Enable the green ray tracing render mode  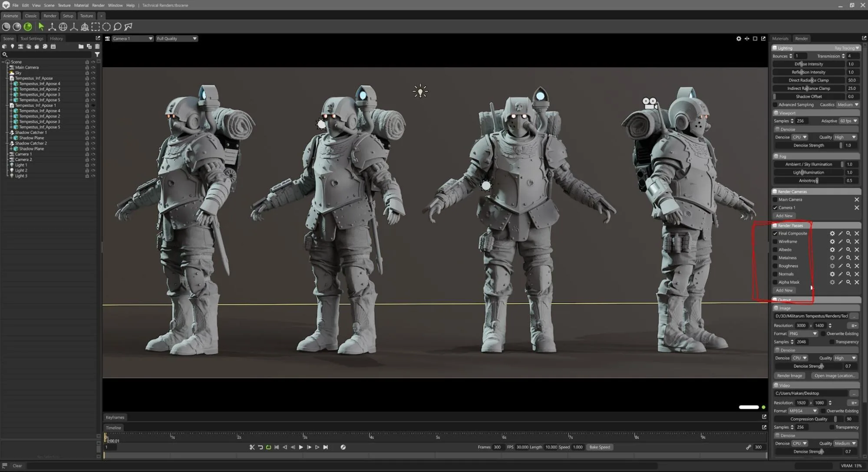pos(28,27)
